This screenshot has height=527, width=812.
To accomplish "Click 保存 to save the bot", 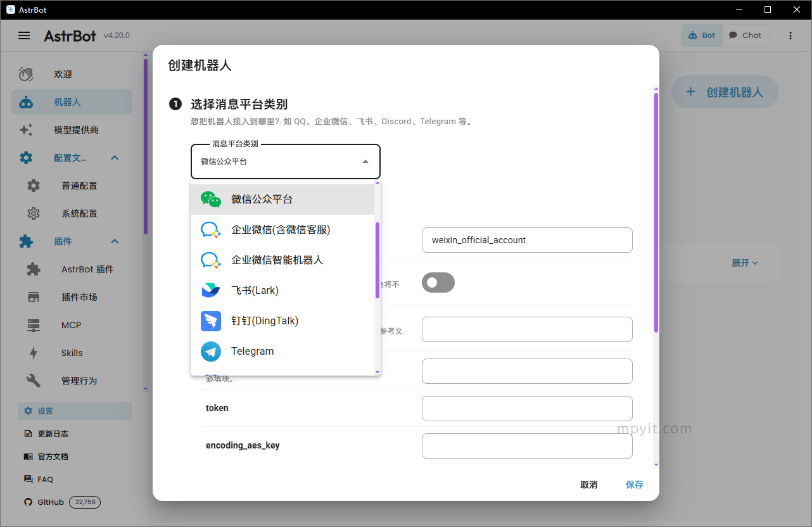I will pos(635,485).
